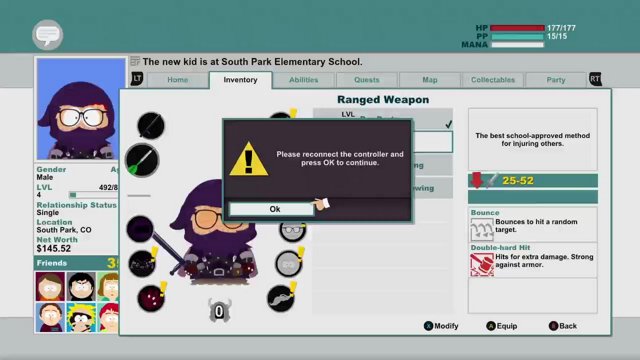Switch to the Collectables tab
The width and height of the screenshot is (640, 360).
pos(493,80)
